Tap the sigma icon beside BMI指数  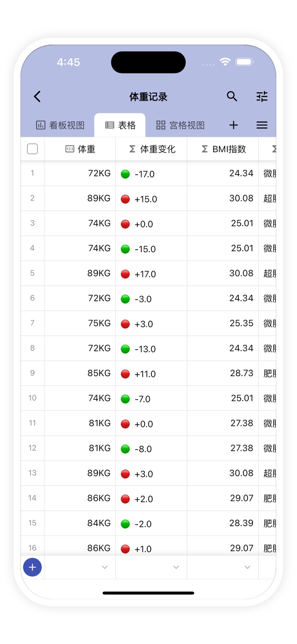(x=205, y=149)
